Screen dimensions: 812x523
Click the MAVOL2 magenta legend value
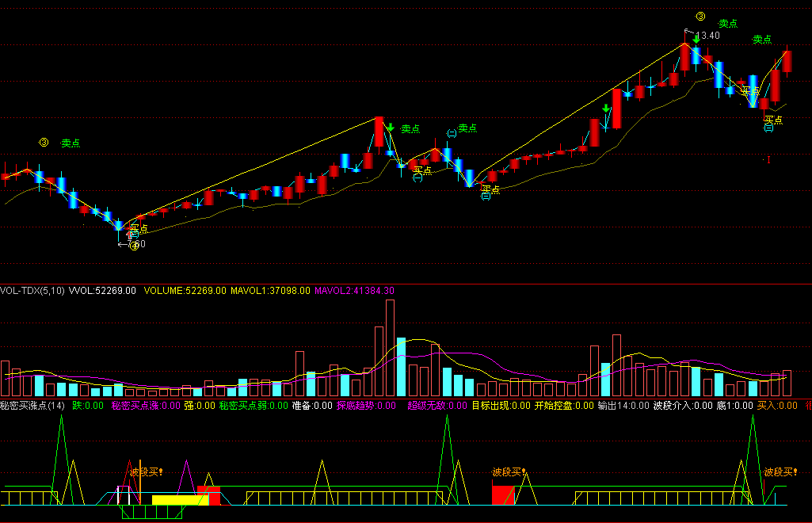tap(354, 291)
